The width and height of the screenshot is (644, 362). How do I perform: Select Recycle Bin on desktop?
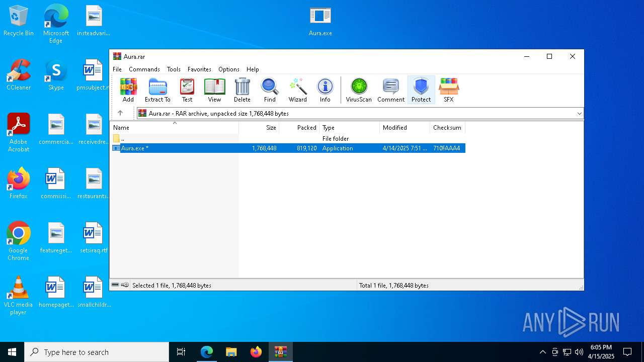pyautogui.click(x=19, y=21)
